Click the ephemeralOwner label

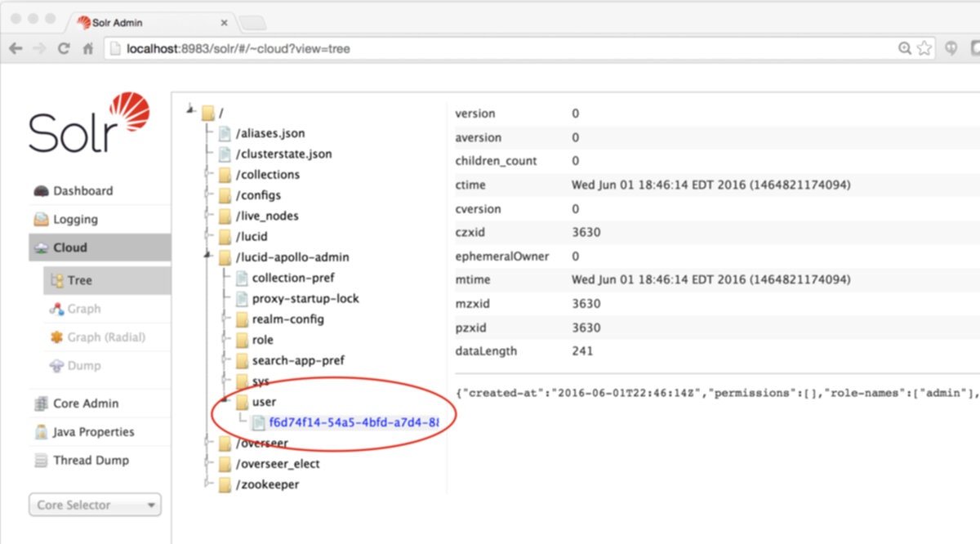501,256
